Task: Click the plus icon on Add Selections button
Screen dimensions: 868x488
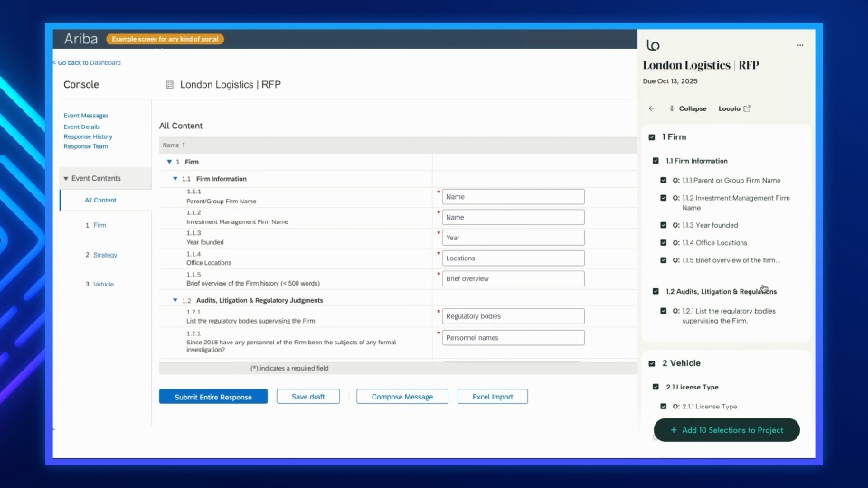Action: [673, 430]
